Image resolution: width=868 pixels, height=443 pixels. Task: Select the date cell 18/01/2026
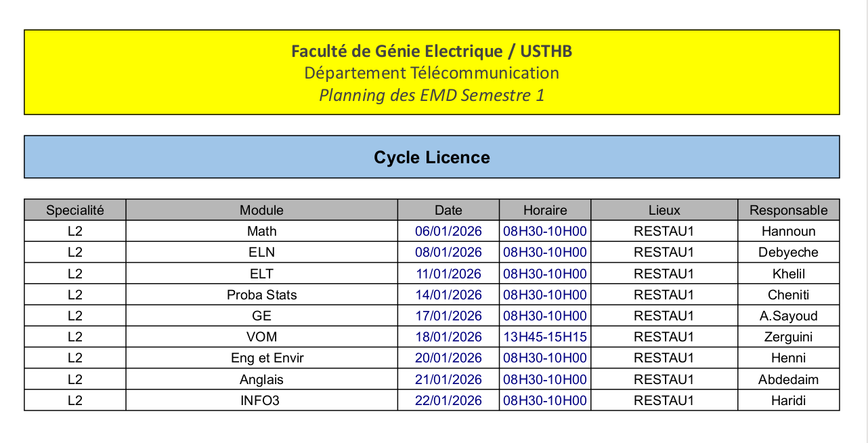[448, 337]
